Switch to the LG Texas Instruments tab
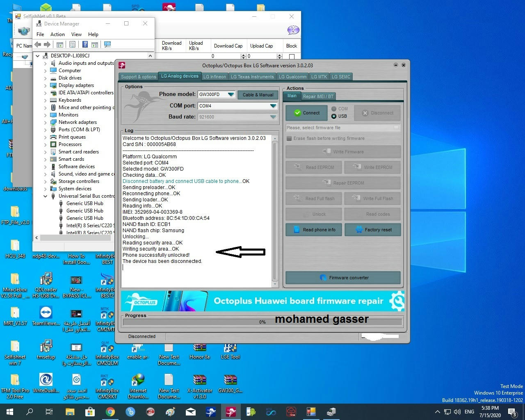 (252, 77)
